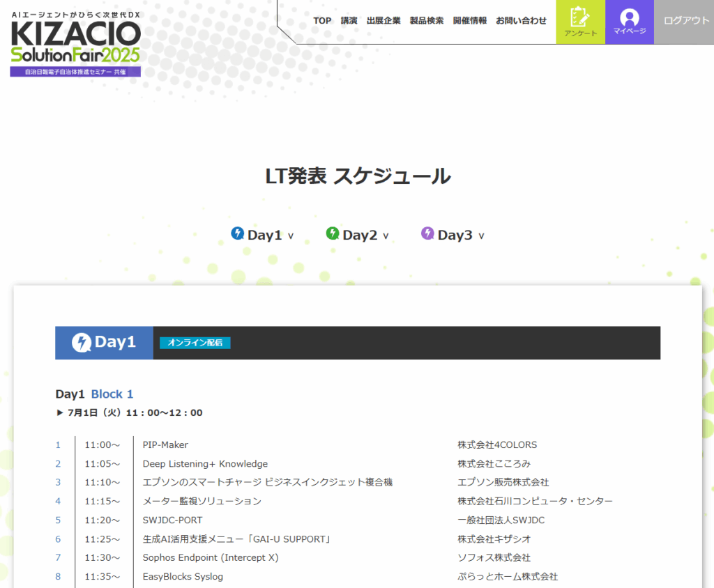Click the 11:15〜 time slot
This screenshot has width=714, height=588.
point(102,501)
